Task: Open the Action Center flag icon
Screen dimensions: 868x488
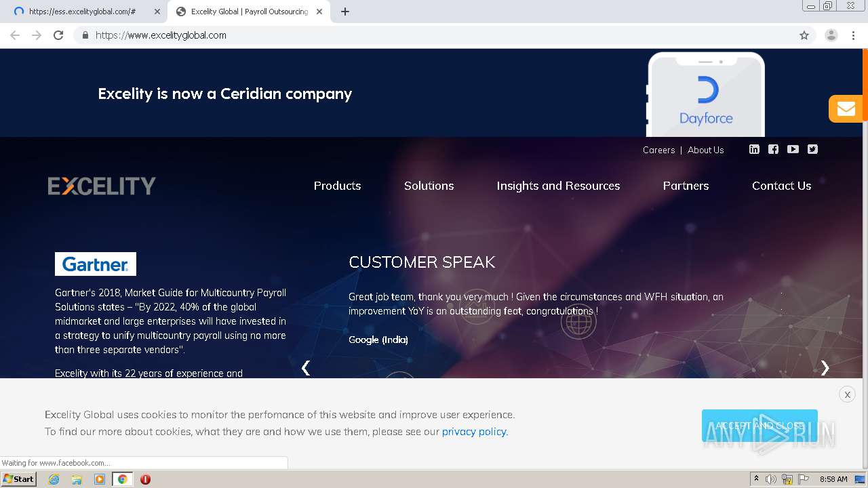Action: 804,479
